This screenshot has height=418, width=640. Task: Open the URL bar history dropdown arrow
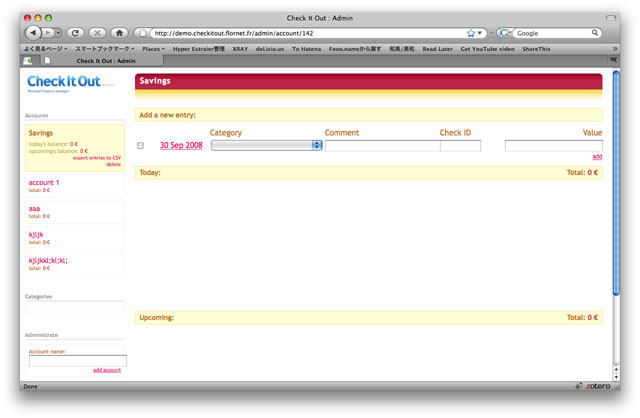(480, 33)
